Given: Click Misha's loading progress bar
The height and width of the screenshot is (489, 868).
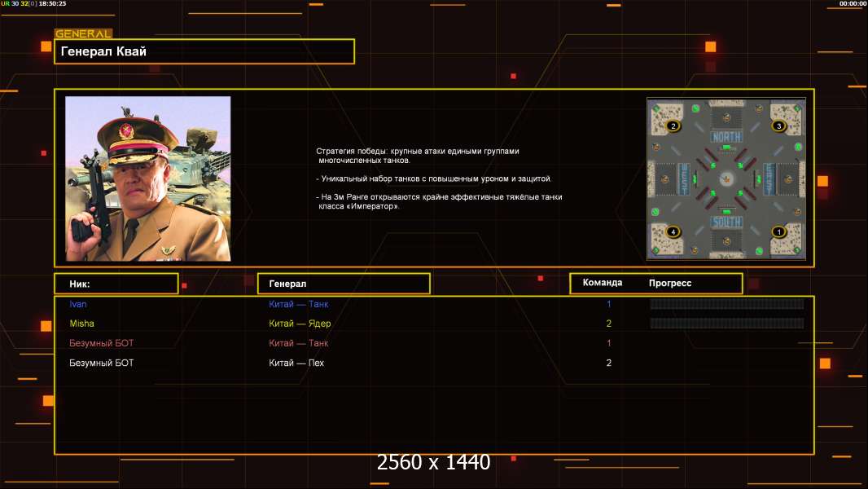Looking at the screenshot, I should [726, 324].
